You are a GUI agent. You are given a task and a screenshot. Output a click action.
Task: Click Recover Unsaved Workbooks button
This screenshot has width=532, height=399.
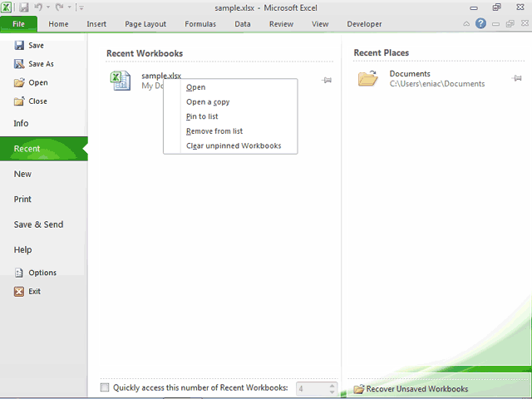[411, 389]
